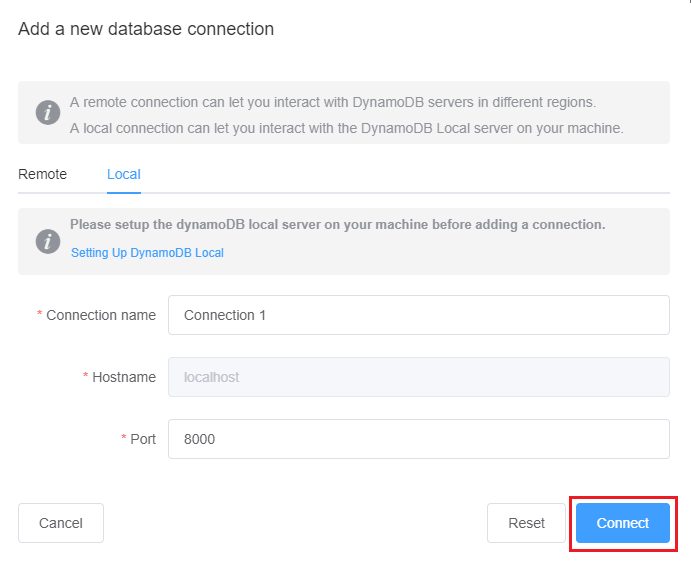Select the Local tab
Image resolution: width=691 pixels, height=568 pixels.
(124, 174)
